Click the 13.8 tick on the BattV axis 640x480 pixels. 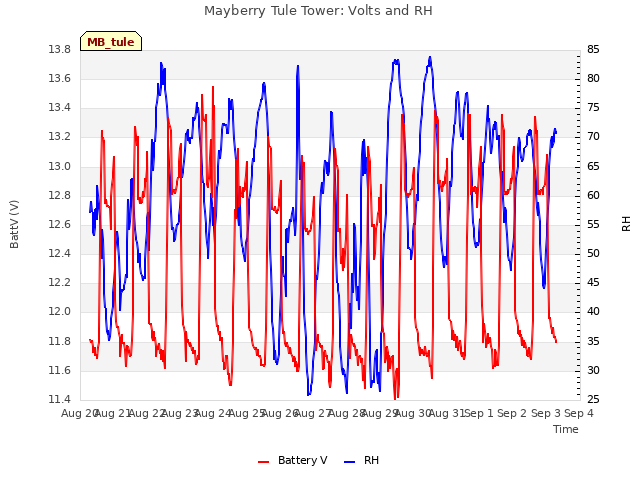(60, 50)
